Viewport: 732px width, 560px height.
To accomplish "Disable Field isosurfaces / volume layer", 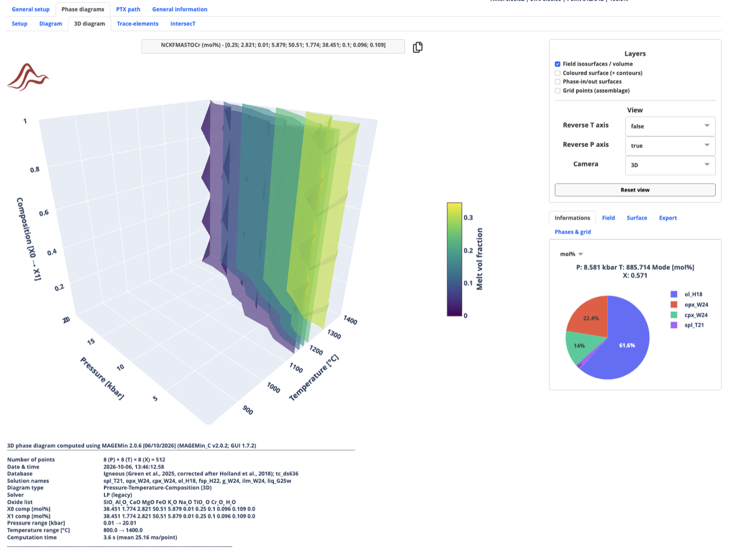I will [557, 64].
